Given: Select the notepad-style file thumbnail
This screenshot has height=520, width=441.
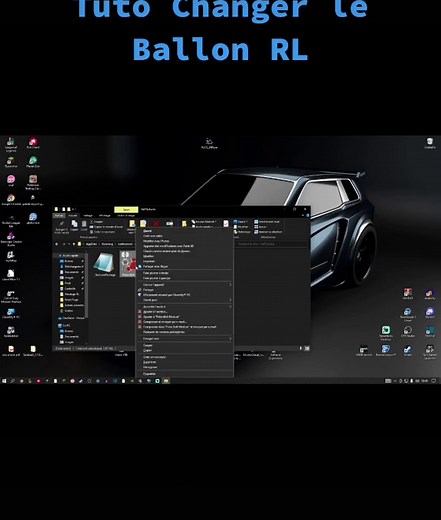Looking at the screenshot, I should 105,263.
